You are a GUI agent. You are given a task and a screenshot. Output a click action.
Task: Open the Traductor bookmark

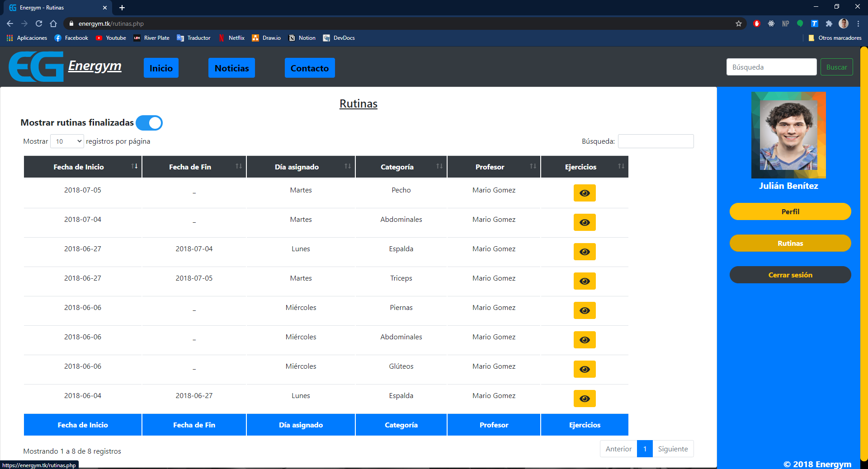coord(194,38)
